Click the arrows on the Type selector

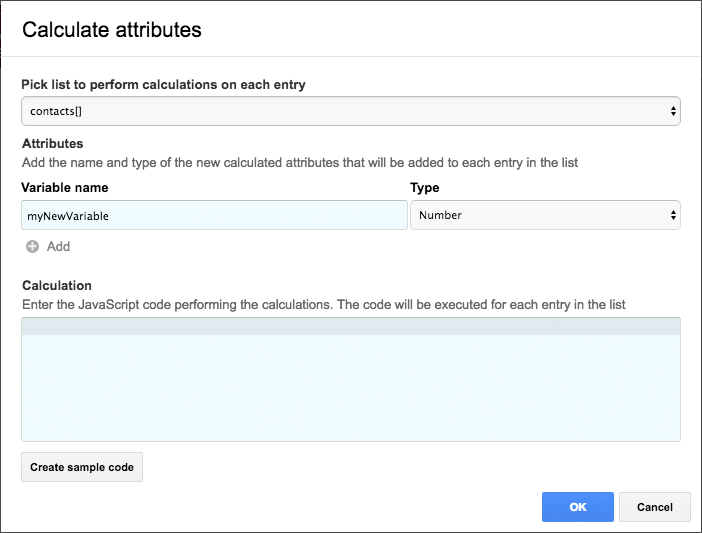tap(673, 215)
